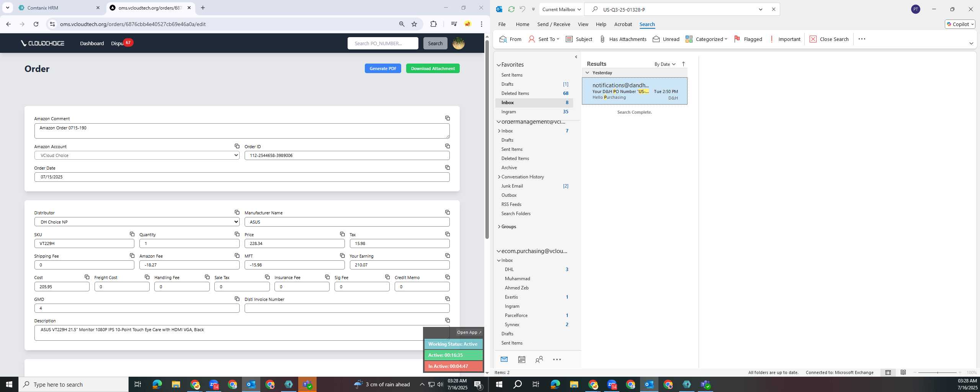Copy the Your Earning value
This screenshot has width=980, height=392.
tap(447, 255)
